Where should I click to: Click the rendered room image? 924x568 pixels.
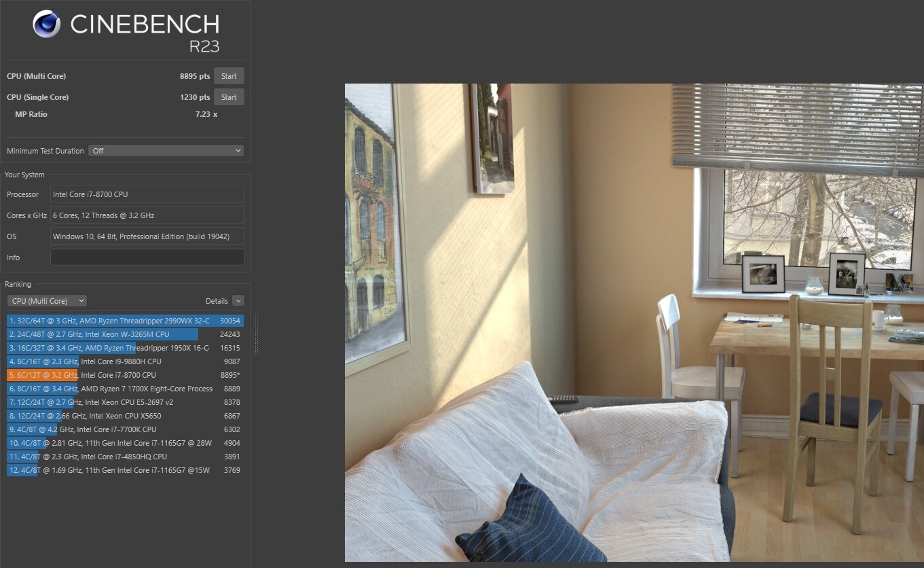coord(634,323)
